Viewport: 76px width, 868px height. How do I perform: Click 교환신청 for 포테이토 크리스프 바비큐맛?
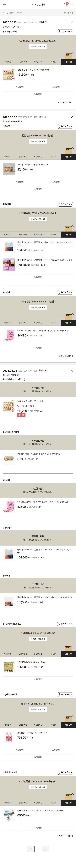point(56,182)
